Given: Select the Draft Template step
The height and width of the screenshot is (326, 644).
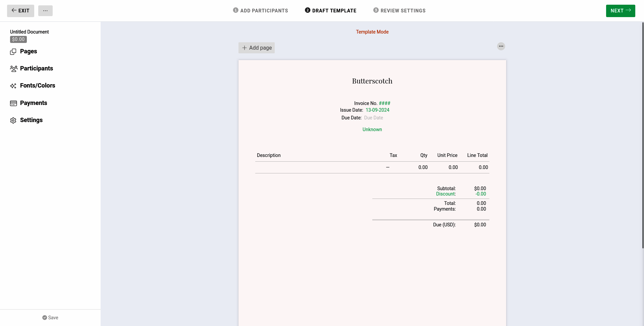Looking at the screenshot, I should (x=330, y=11).
